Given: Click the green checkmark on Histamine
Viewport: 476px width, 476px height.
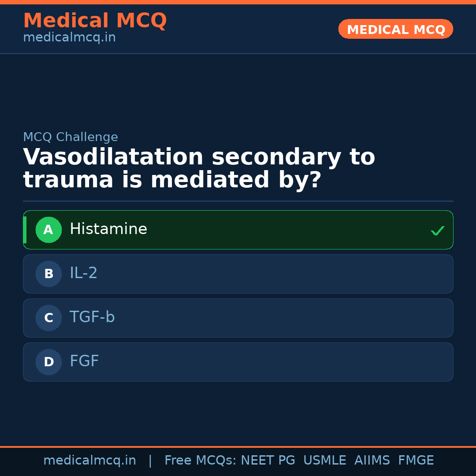Looking at the screenshot, I should 437,231.
